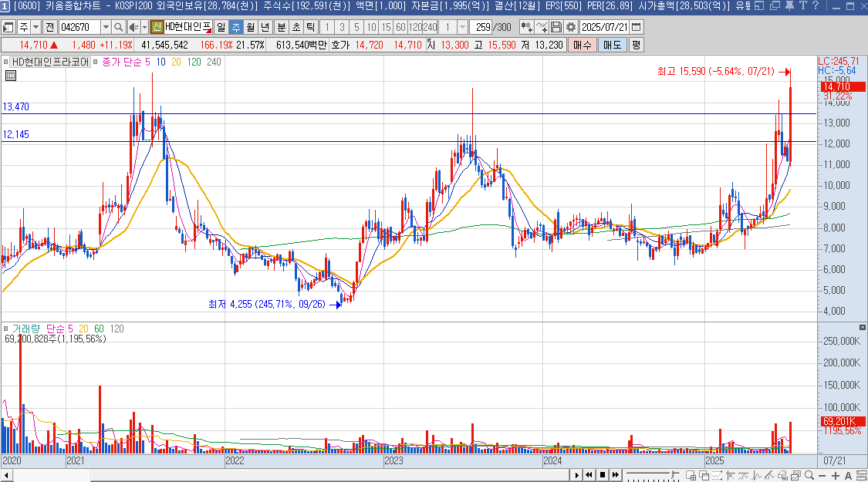
Task: Click the title bar 'T' font icon
Action: click(x=802, y=5)
